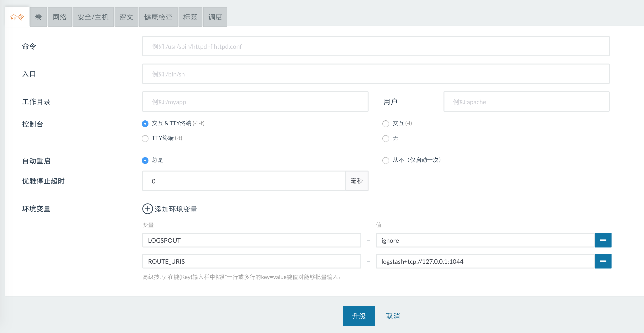
Task: Select the TTY终端 (-t) console option
Action: [x=145, y=138]
